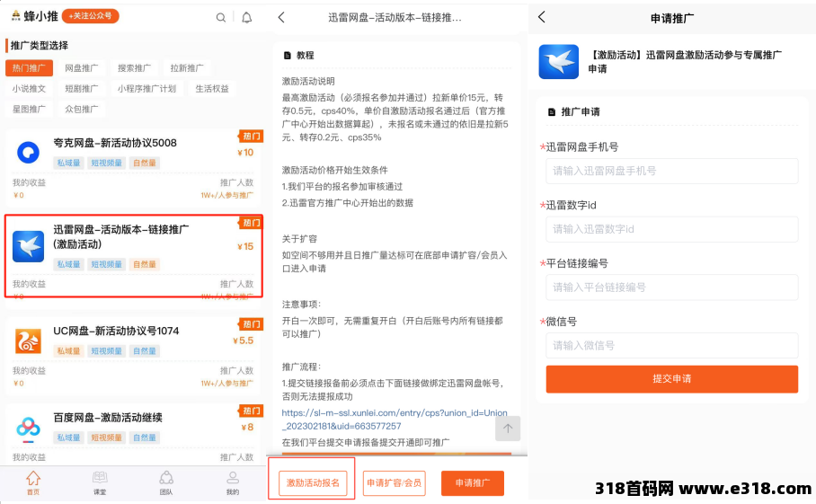This screenshot has height=504, width=816.
Task: Go back from 迅雷网盘 detail page
Action: coord(281,18)
